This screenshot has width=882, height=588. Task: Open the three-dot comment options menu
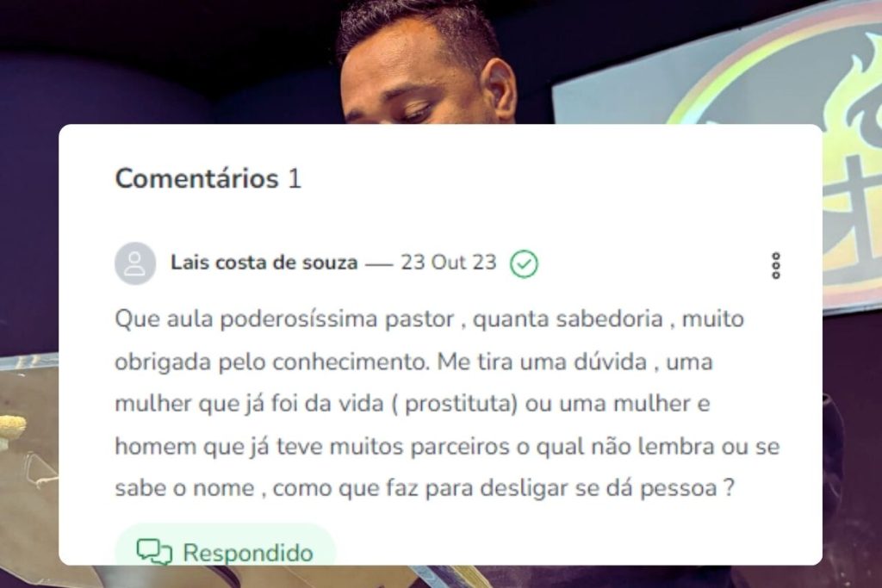pyautogui.click(x=776, y=265)
